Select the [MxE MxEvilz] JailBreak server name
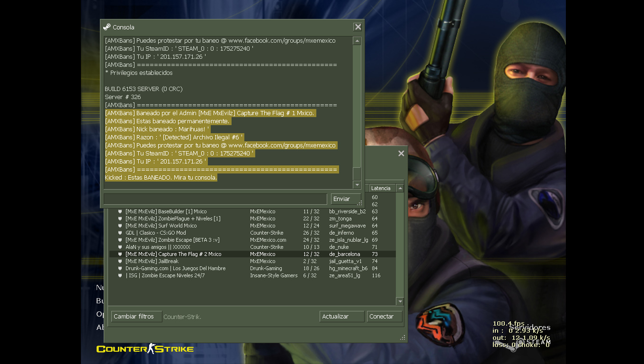 click(152, 261)
